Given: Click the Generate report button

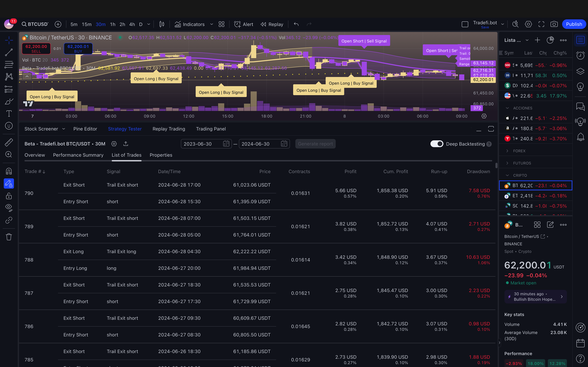Looking at the screenshot, I should [315, 144].
